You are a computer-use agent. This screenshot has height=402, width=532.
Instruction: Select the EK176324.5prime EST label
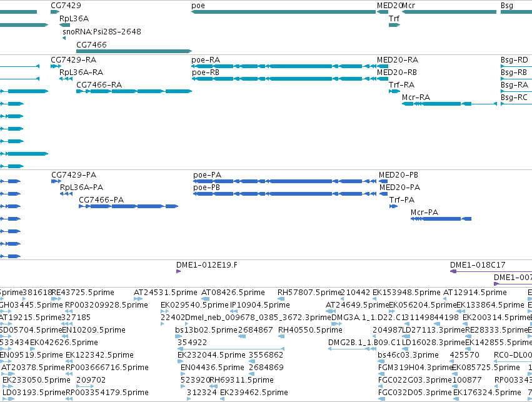[x=487, y=393]
